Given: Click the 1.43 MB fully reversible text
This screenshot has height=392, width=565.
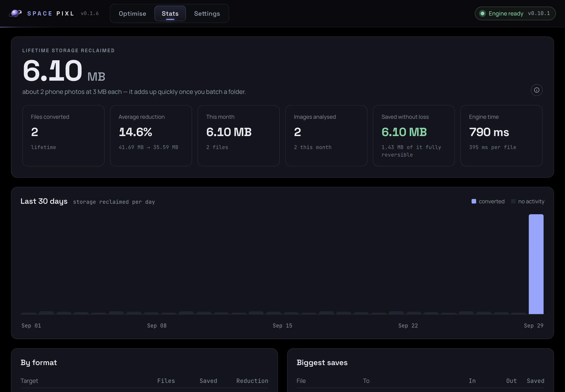Looking at the screenshot, I should coord(411,151).
